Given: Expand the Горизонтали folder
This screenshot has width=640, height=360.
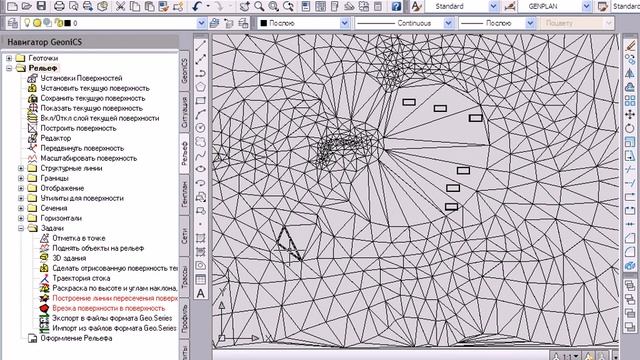Looking at the screenshot, I should click(21, 218).
